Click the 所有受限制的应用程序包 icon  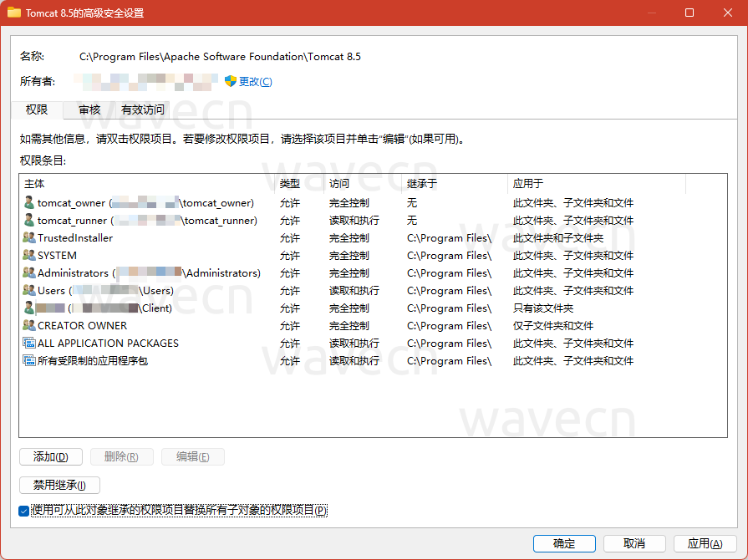tap(29, 360)
